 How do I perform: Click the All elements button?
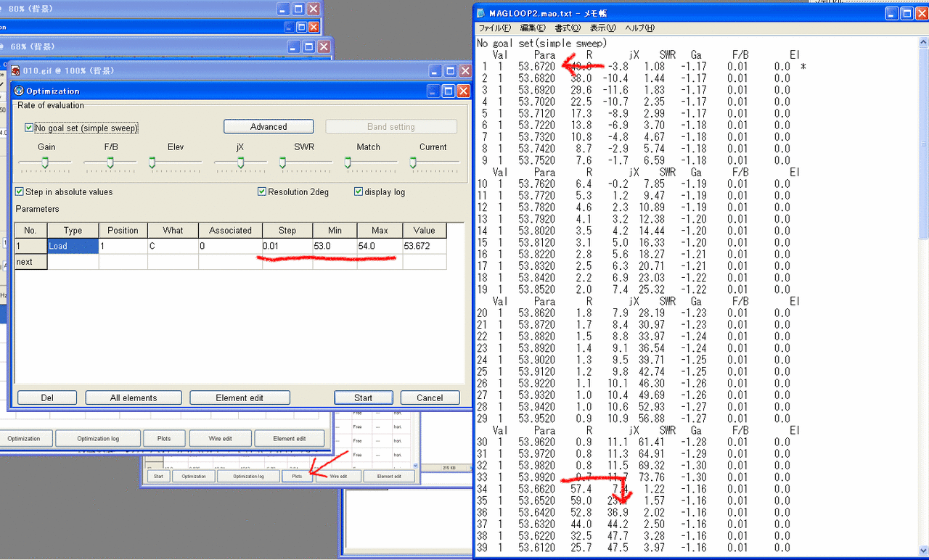click(x=134, y=398)
